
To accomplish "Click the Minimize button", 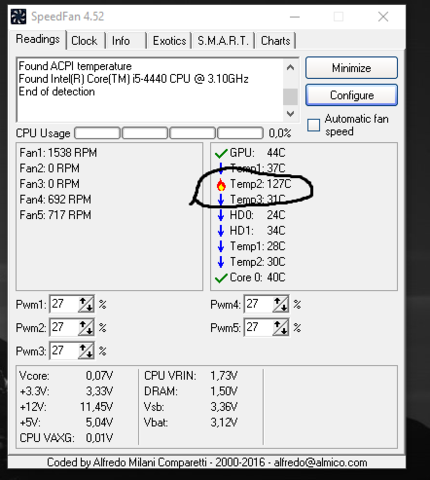I will pos(351,68).
